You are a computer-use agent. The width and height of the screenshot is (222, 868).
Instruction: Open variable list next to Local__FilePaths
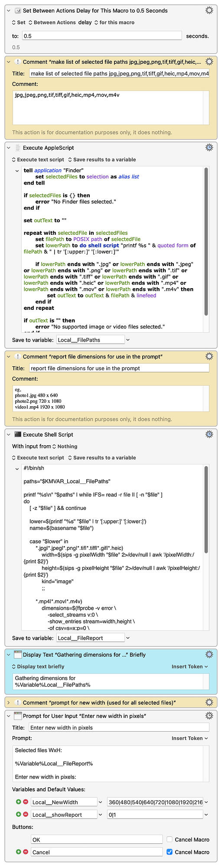pos(128,340)
